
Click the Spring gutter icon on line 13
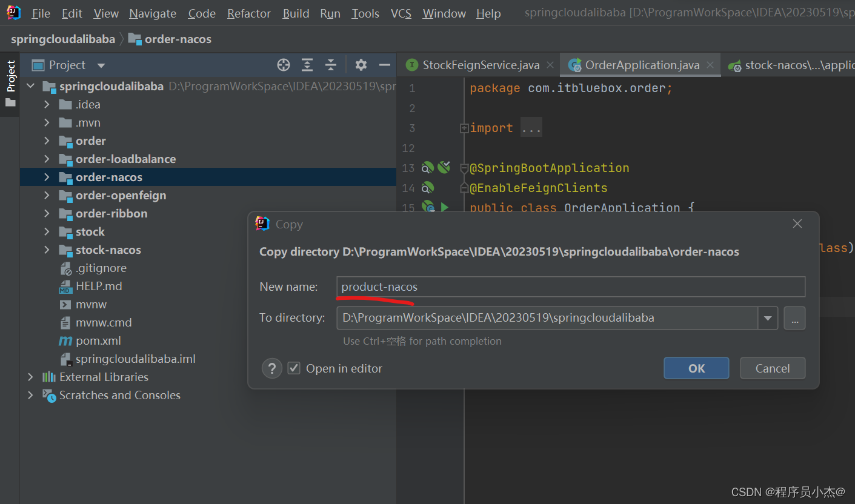[x=428, y=168]
